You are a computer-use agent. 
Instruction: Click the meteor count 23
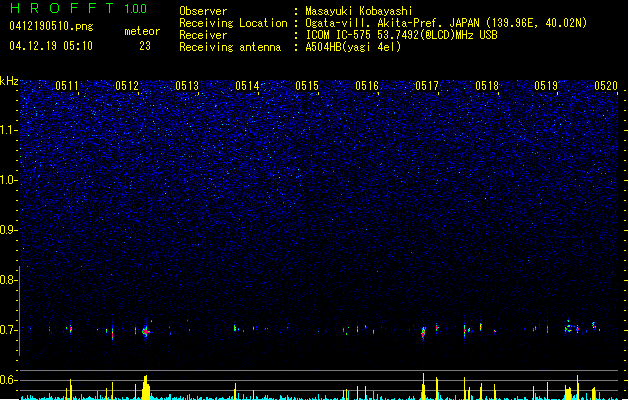[145, 46]
